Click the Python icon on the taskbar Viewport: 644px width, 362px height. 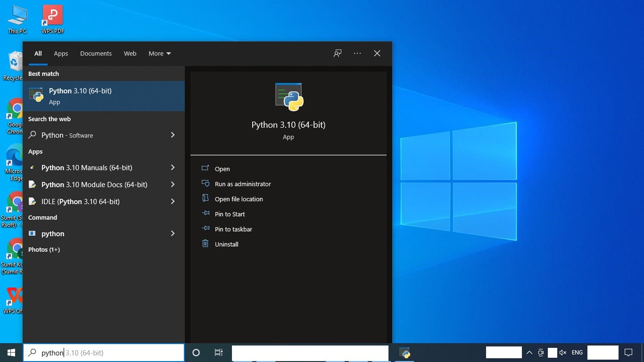click(x=404, y=353)
